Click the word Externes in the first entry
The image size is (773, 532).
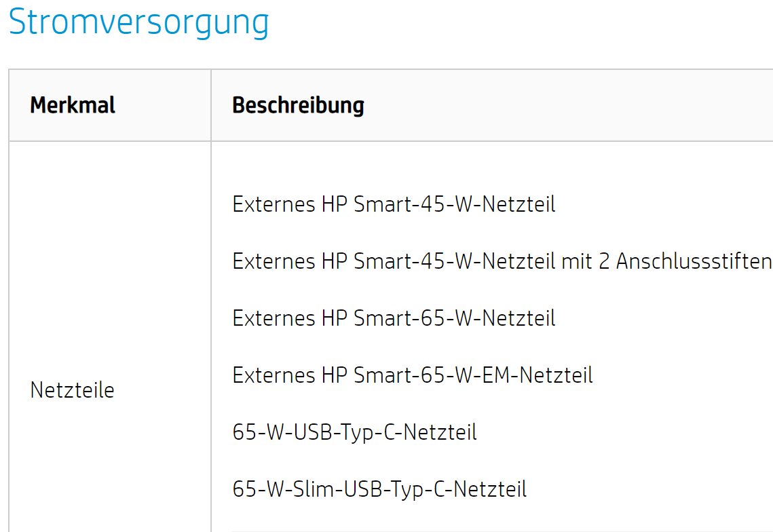point(274,204)
